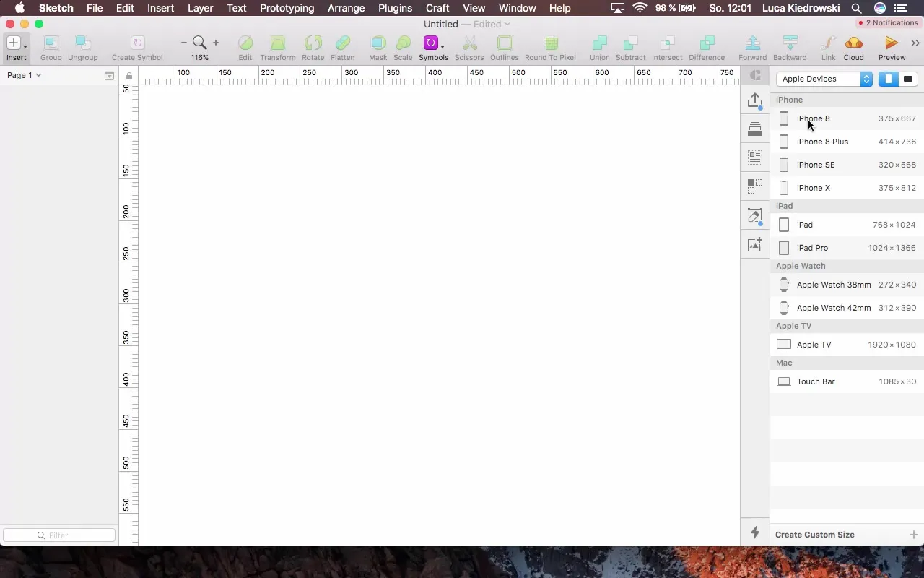Click the Link toolbar icon
Viewport: 924px width, 578px height.
coord(829,43)
